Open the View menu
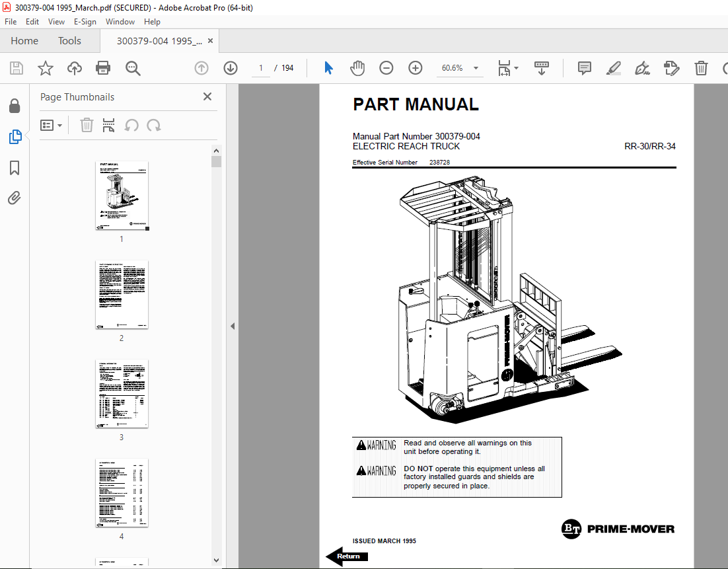Screen dimensions: 728x569 pos(56,22)
